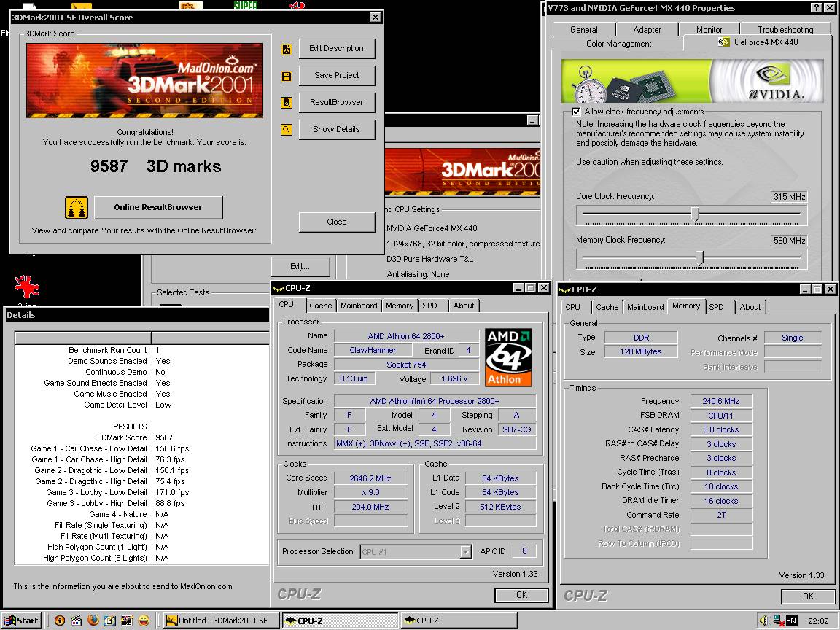Click the volume speaker icon in system tray

click(764, 621)
